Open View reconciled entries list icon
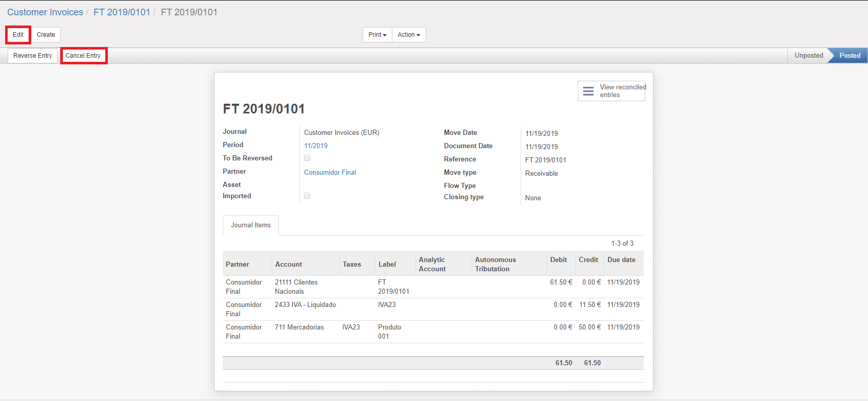Image resolution: width=868 pixels, height=401 pixels. pyautogui.click(x=589, y=91)
